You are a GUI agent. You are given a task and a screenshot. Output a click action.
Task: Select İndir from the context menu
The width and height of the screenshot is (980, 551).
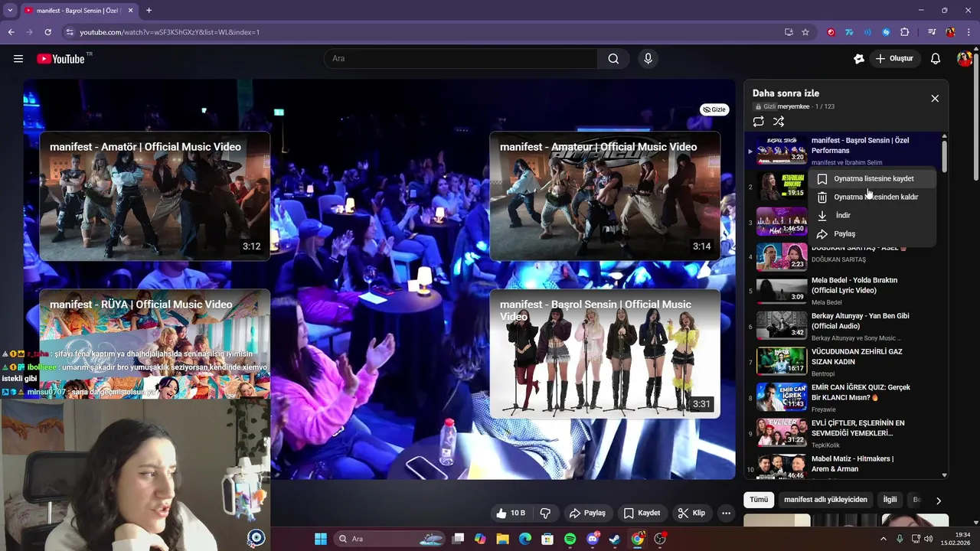pos(873,215)
